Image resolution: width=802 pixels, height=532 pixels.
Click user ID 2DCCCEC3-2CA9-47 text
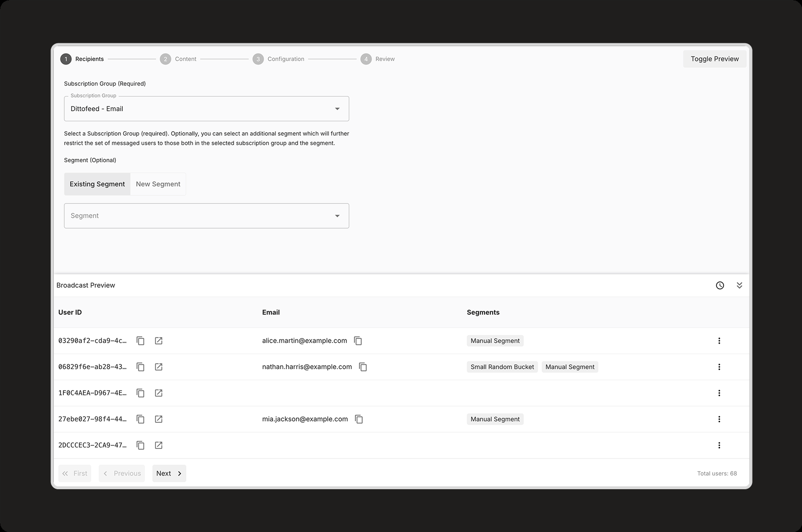point(93,445)
